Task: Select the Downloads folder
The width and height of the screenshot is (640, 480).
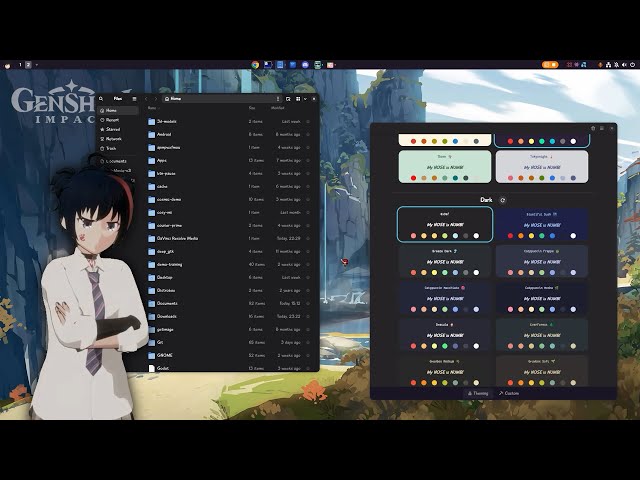Action: tap(231, 316)
